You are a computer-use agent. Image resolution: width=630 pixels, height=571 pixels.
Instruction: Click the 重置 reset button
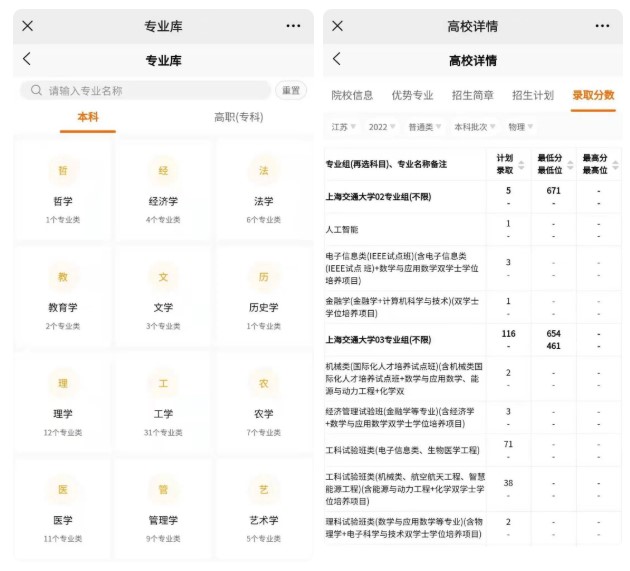290,90
